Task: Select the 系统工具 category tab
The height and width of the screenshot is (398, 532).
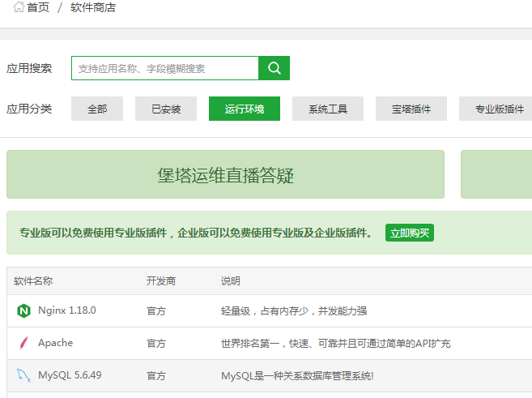Action: [328, 109]
